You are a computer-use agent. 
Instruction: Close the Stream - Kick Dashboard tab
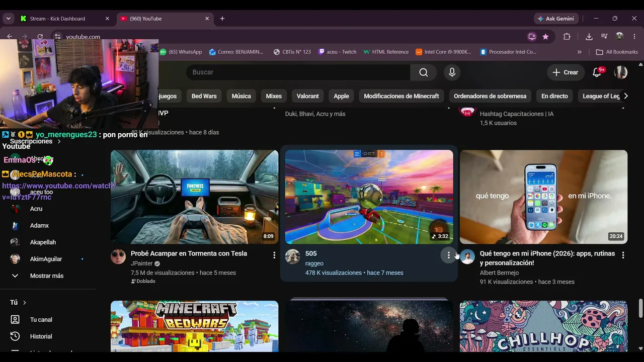107,19
